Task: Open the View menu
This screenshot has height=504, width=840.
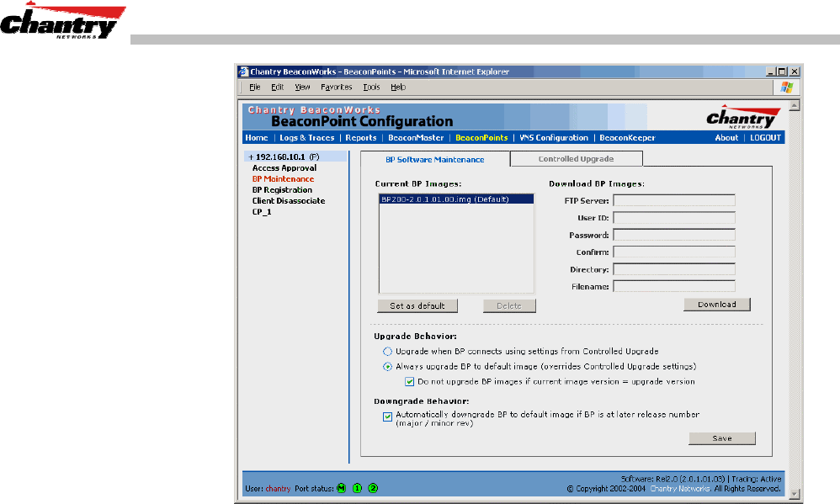Action: point(302,87)
